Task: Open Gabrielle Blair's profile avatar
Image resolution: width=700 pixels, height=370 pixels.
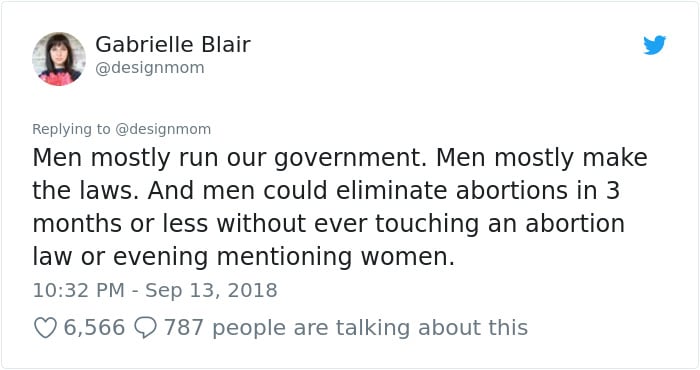Action: click(x=59, y=58)
